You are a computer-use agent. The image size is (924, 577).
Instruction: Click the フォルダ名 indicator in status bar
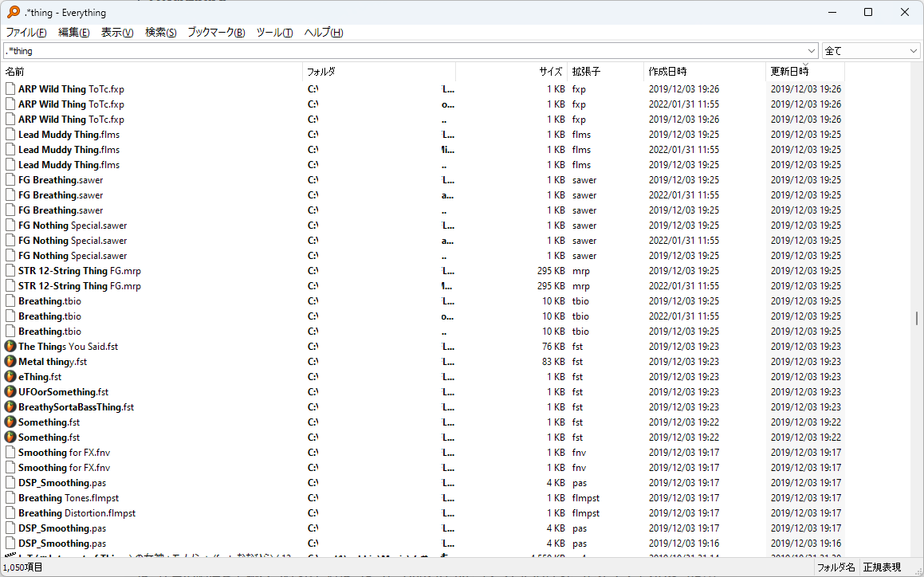(836, 567)
